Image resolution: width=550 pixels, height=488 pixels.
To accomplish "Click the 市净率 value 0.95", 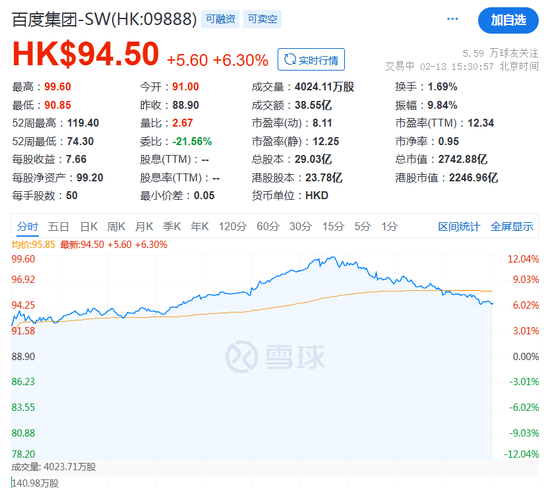I will (x=449, y=141).
